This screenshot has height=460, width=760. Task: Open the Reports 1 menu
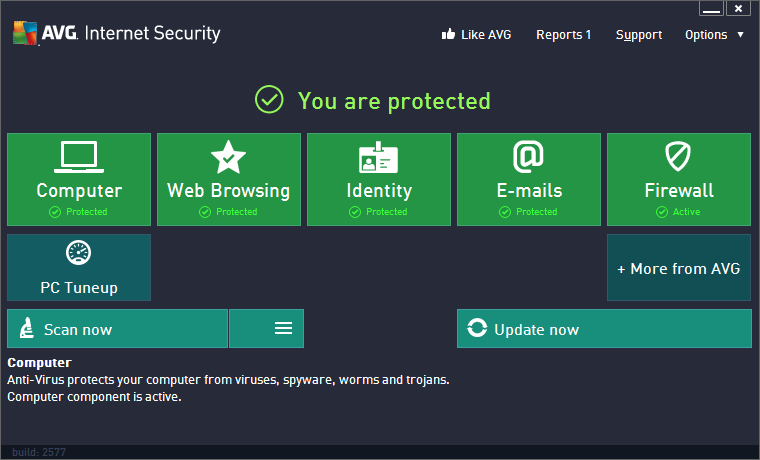(563, 35)
